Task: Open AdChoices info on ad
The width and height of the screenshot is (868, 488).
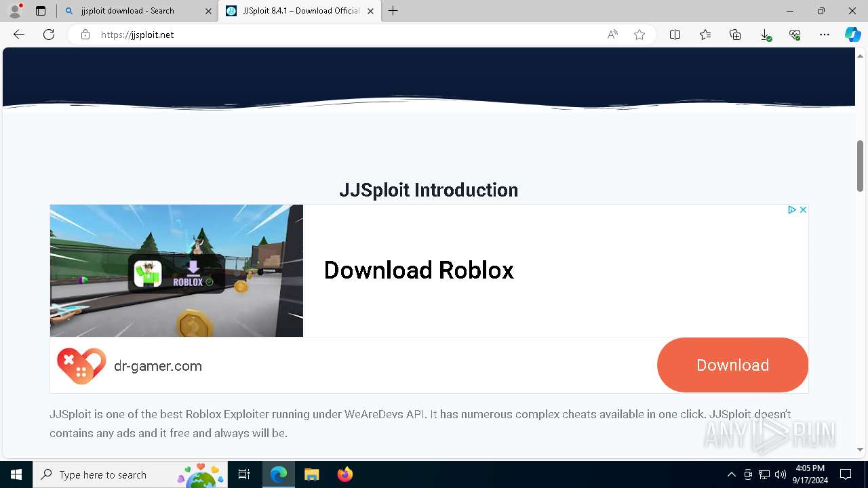Action: click(x=791, y=210)
